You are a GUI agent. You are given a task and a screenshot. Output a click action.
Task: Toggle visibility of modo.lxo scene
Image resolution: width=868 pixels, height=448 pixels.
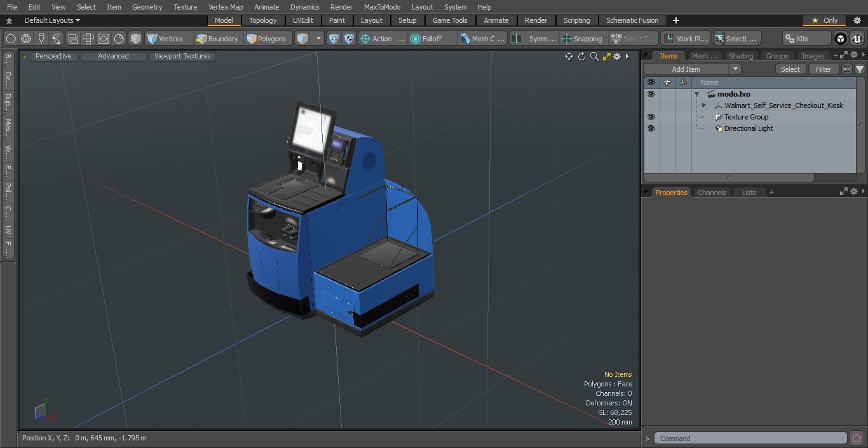651,94
